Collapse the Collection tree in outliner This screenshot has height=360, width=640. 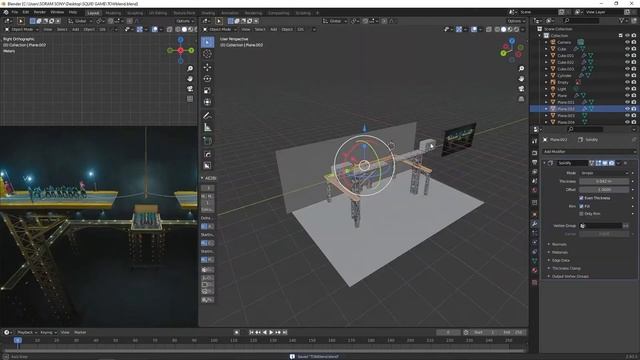(540, 36)
